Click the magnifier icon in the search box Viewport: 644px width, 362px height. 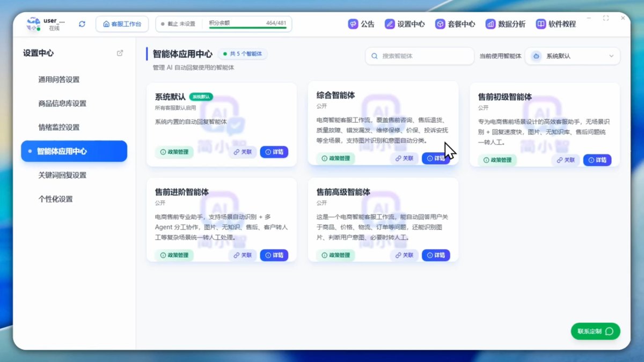pos(375,56)
